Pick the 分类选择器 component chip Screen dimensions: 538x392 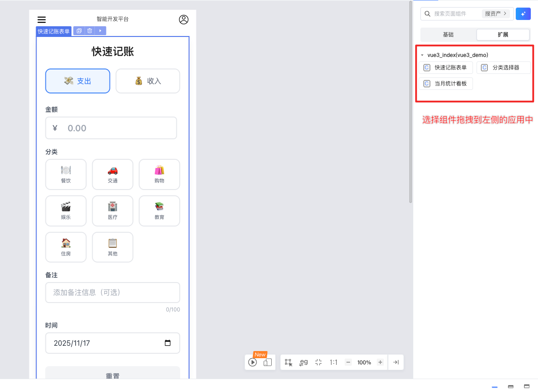tap(504, 68)
